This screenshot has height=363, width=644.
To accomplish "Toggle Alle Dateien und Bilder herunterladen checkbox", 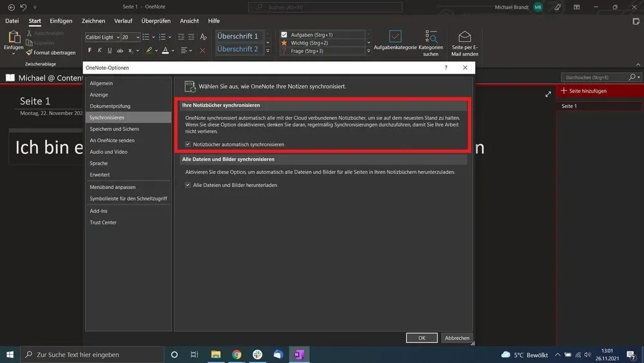I will [187, 185].
